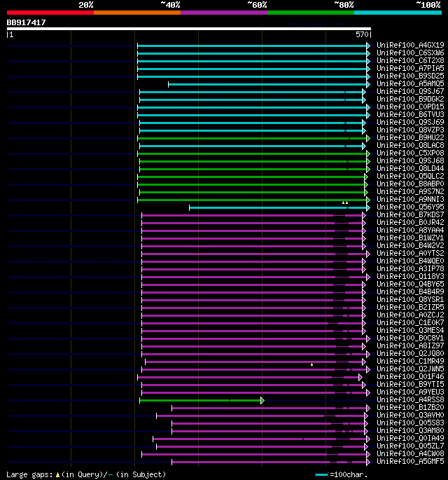The width and height of the screenshot is (448, 480).
Task: Open UniRef100_A0YTS2 entry
Action: pos(410,253)
